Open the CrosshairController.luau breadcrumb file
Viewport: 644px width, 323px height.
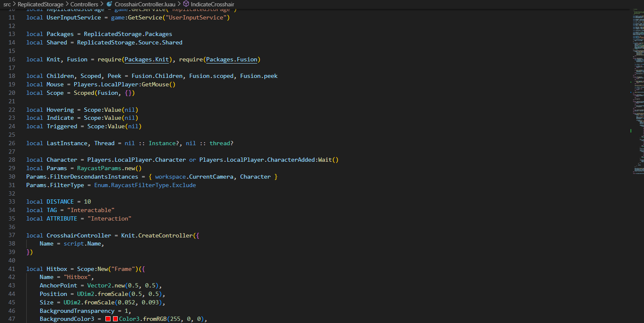coord(145,4)
